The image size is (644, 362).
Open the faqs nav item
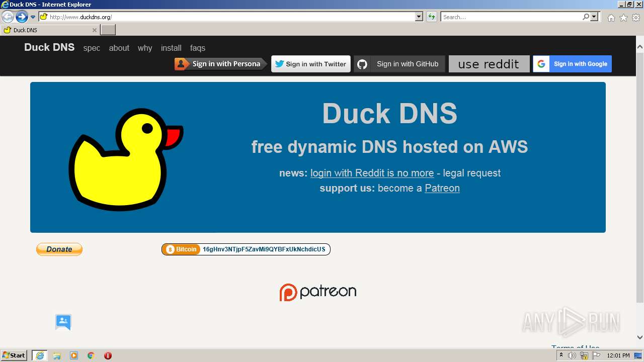coord(198,48)
